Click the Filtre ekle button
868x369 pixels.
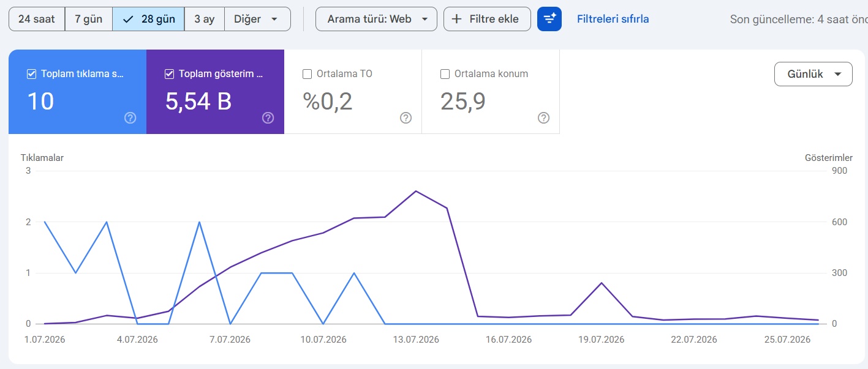click(487, 19)
